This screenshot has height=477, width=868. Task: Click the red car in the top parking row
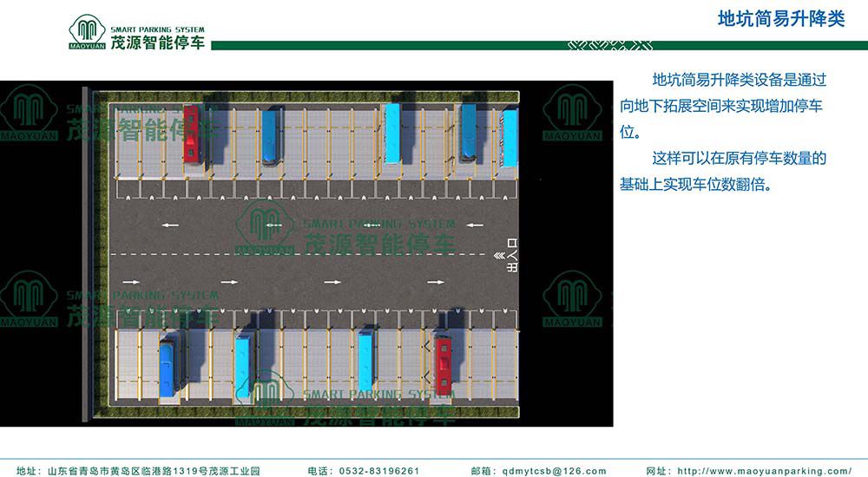click(x=191, y=134)
